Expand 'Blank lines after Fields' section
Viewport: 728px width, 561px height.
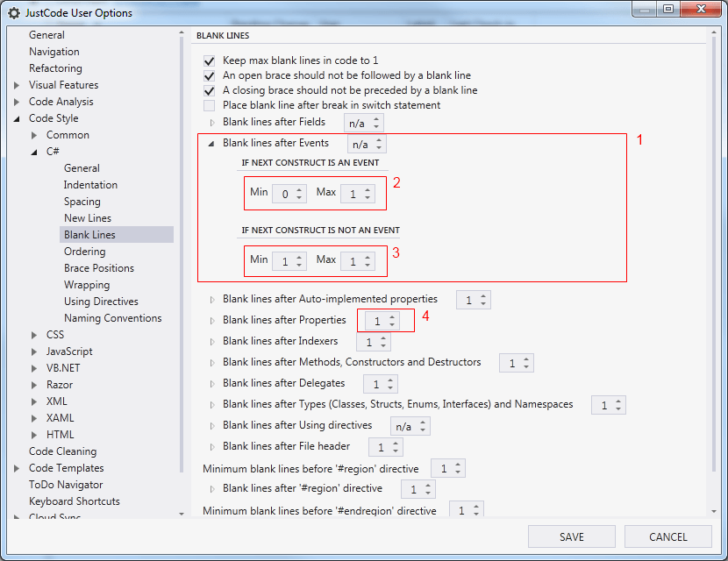[212, 123]
